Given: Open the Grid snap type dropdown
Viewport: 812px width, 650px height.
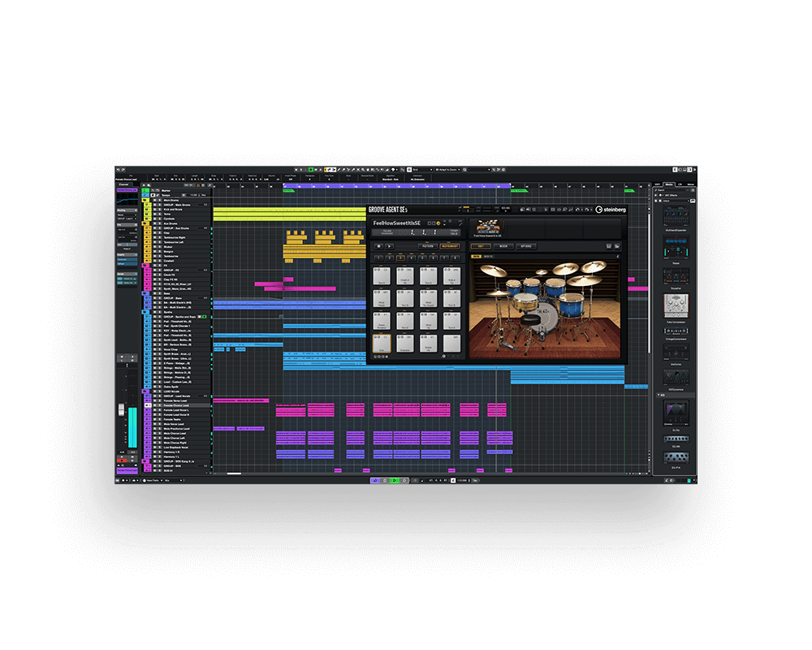Looking at the screenshot, I should coord(422,170).
